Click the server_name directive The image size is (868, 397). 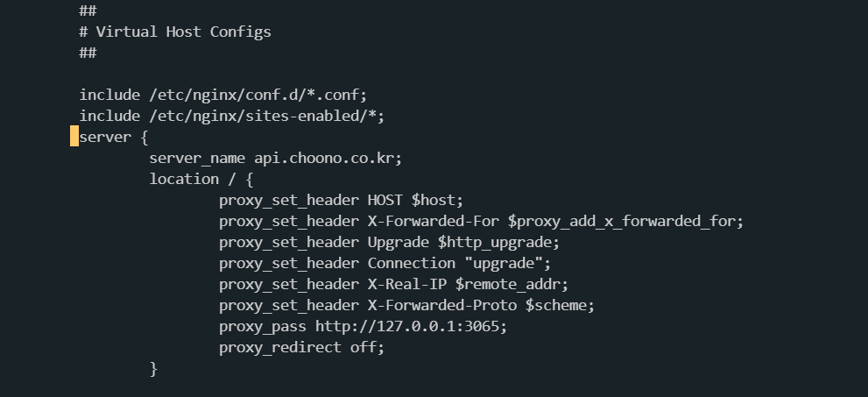[x=197, y=159]
